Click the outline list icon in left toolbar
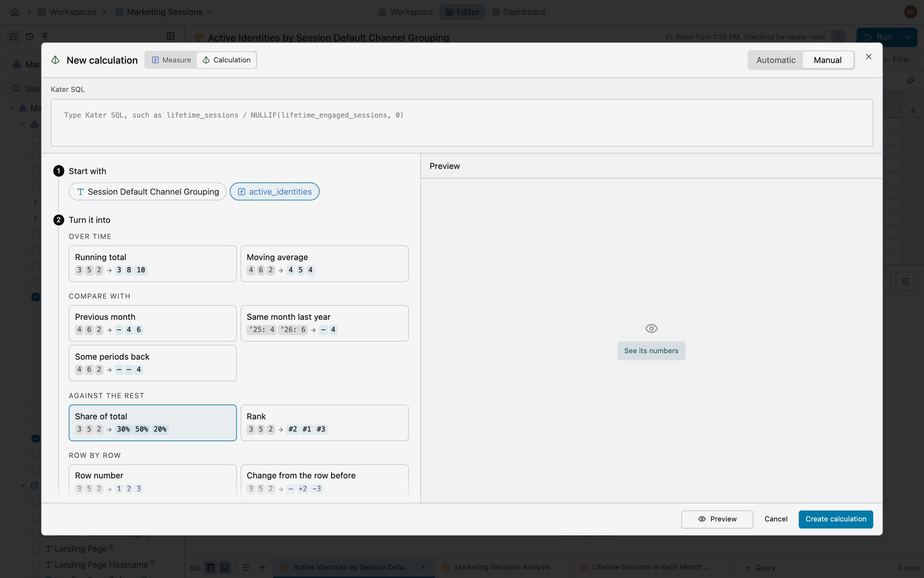Screen dimensions: 924x578 pyautogui.click(x=14, y=36)
